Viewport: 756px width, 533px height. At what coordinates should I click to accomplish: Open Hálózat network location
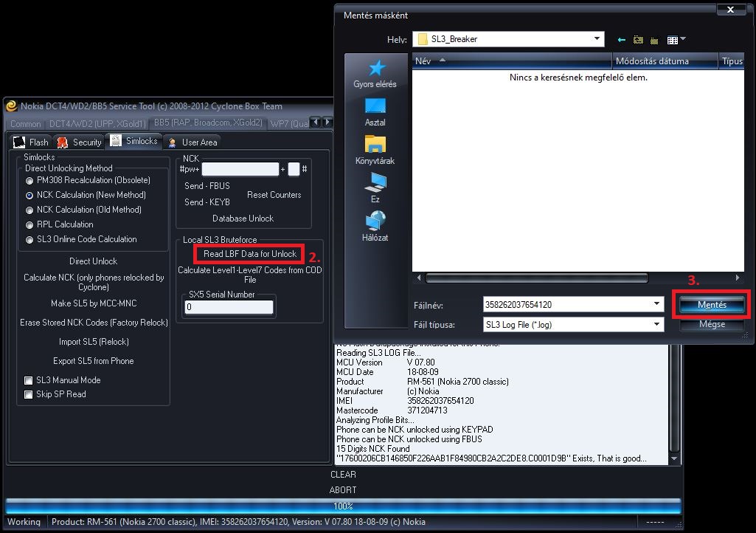(x=375, y=227)
